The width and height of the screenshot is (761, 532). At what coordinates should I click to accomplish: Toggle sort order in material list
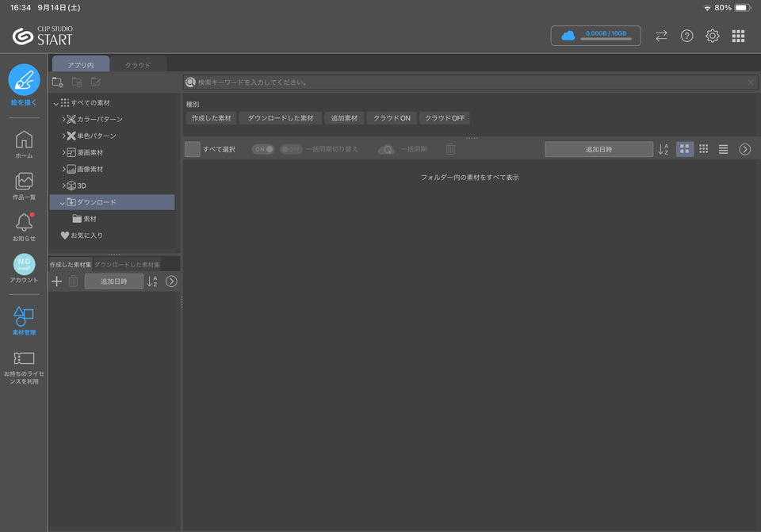[x=663, y=149]
